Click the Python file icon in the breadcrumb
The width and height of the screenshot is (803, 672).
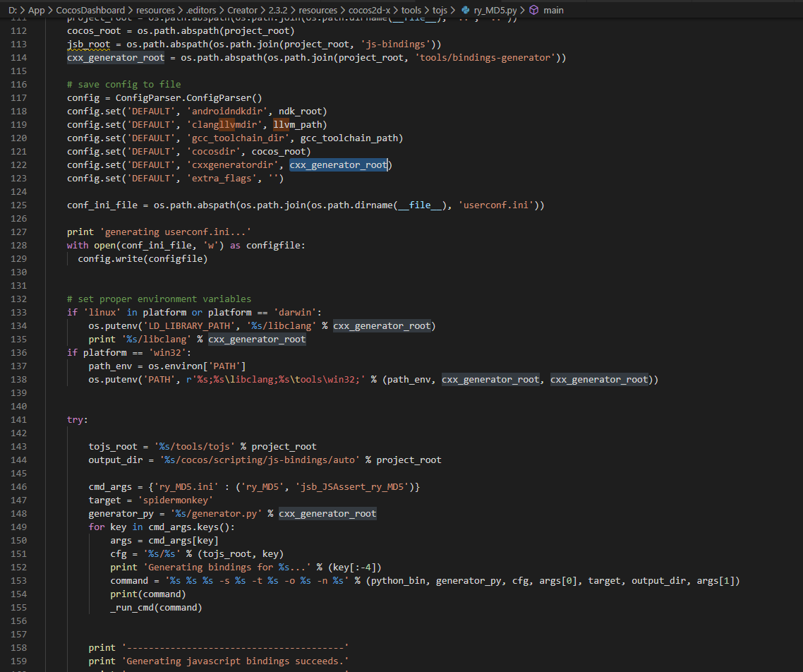point(466,11)
